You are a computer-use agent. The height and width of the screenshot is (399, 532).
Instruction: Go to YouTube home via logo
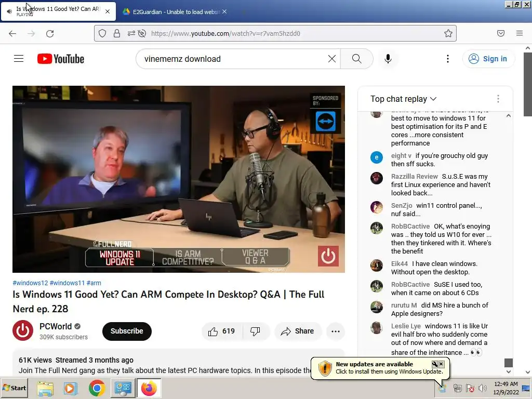coord(61,59)
